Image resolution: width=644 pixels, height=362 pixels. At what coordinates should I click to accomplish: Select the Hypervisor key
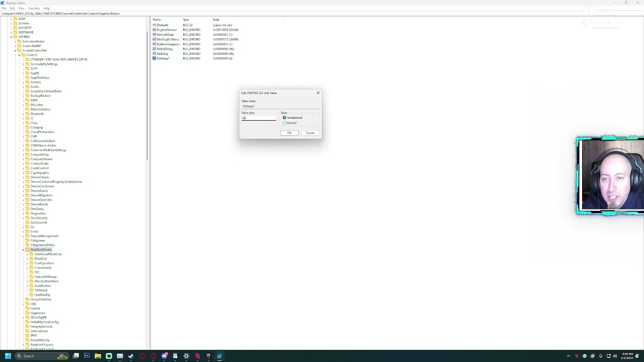tap(38, 313)
